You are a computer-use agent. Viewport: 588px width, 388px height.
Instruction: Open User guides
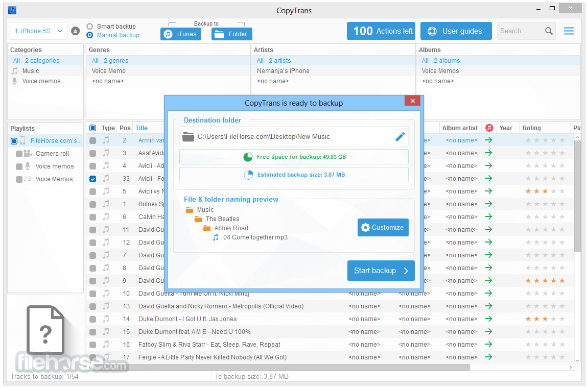click(456, 31)
